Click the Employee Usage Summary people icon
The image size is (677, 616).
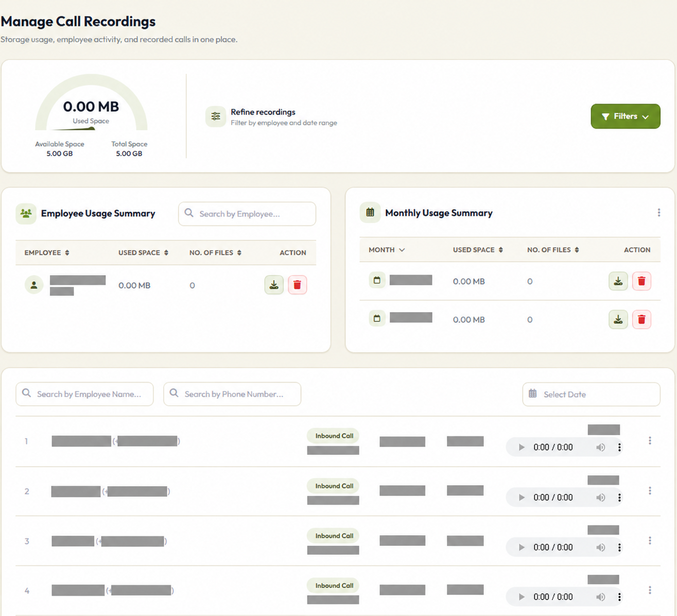coord(26,213)
